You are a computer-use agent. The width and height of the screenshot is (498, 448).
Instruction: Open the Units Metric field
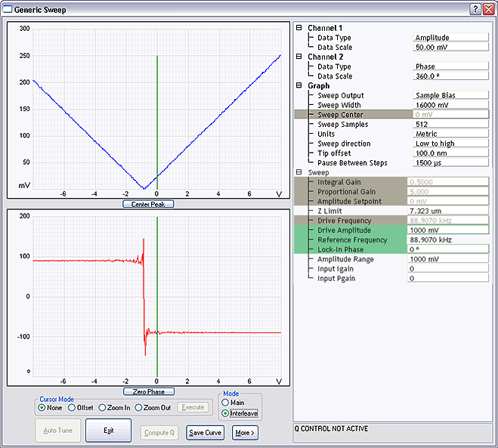(450, 134)
